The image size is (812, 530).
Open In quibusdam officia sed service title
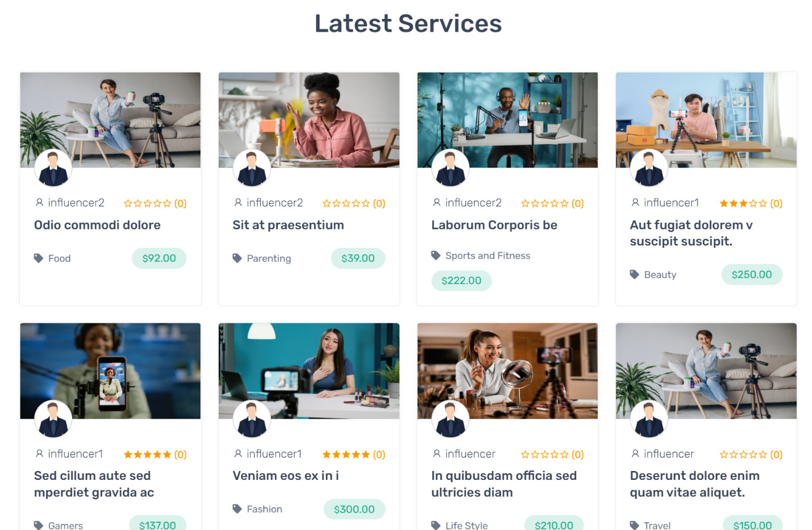pyautogui.click(x=504, y=484)
